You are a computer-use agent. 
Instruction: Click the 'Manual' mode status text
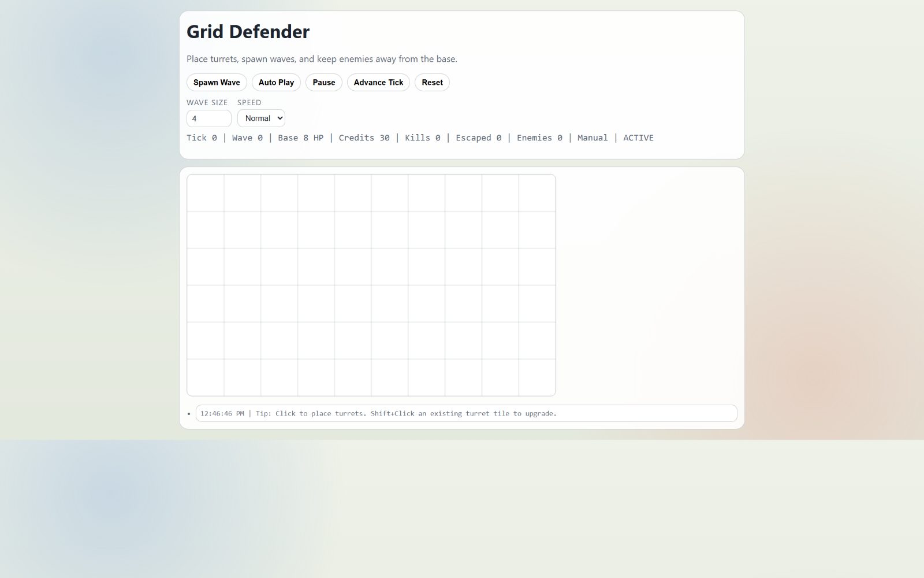[593, 138]
